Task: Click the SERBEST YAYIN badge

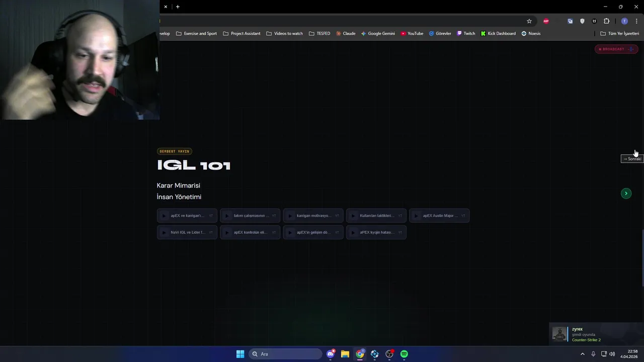Action: click(x=175, y=151)
